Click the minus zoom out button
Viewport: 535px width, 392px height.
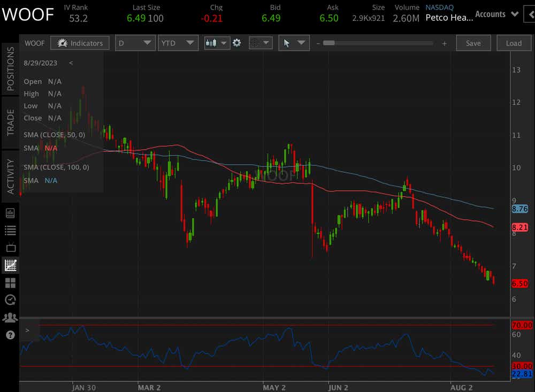point(318,43)
